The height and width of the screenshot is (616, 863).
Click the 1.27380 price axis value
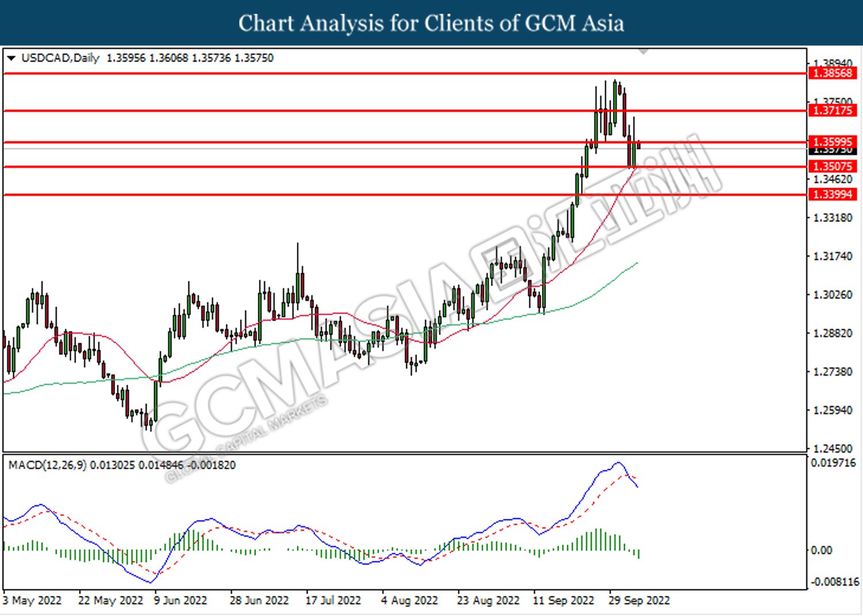point(833,372)
